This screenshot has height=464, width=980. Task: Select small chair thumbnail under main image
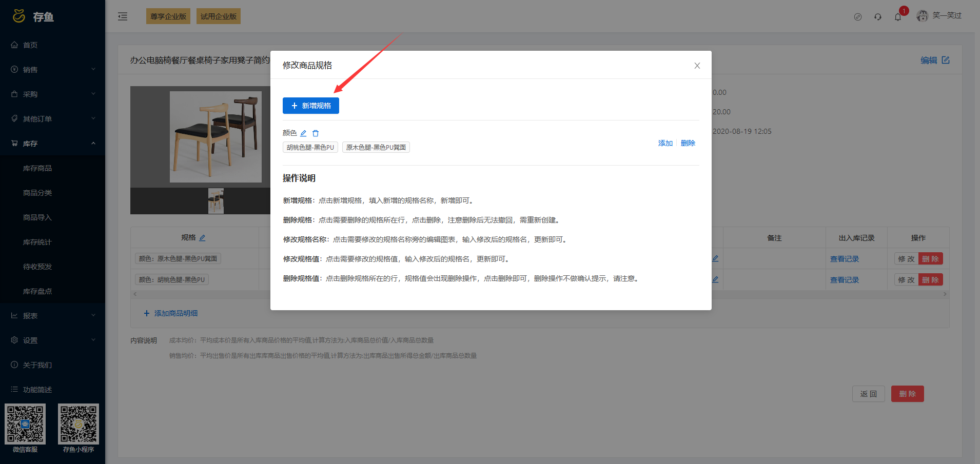216,201
